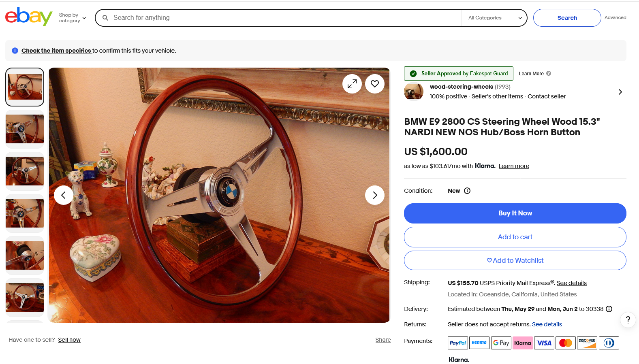Select the fourth steering wheel thumbnail

[25, 213]
